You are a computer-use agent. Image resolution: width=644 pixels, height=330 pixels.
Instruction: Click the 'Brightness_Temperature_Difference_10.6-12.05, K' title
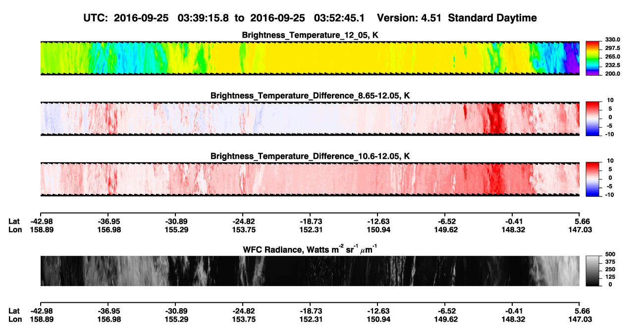tap(310, 156)
